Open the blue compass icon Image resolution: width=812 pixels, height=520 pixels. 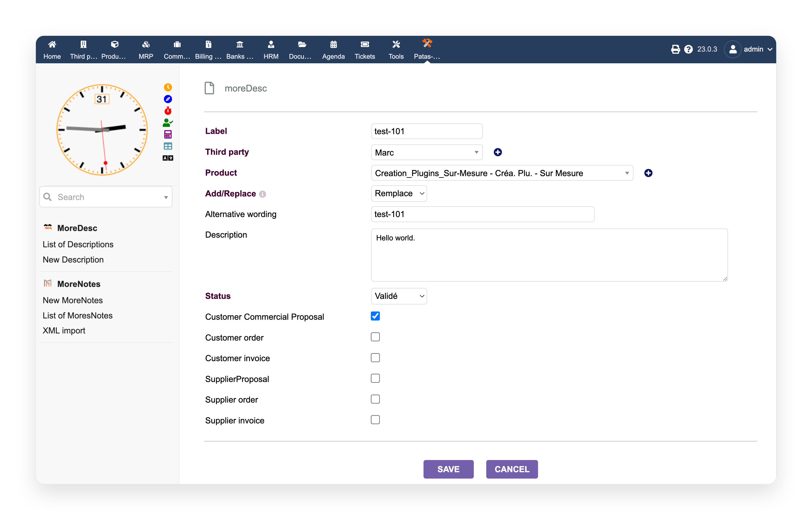click(168, 99)
